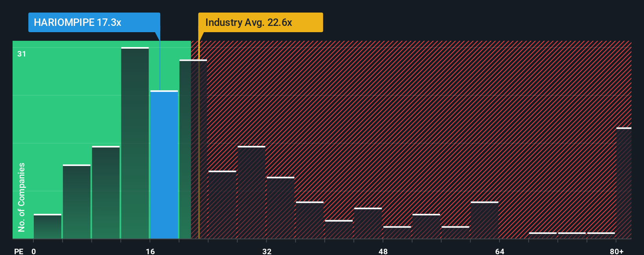Screen dimensions: 644x255
Task: Click the x-axis label 80+
Action: pyautogui.click(x=617, y=251)
